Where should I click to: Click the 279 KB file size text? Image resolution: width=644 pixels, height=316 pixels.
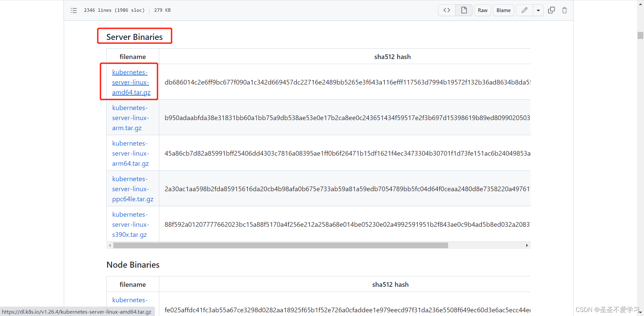coord(162,10)
